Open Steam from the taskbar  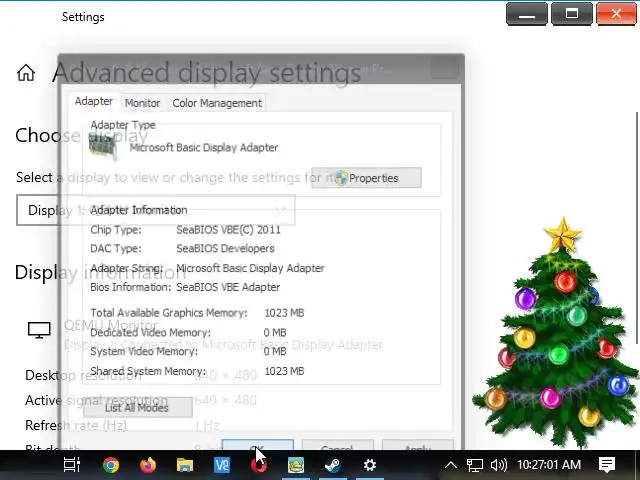pos(333,465)
